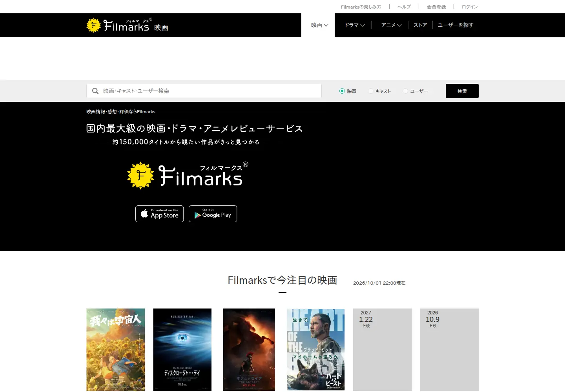
Task: Click the 2026/10/01 22:00現在 timestamp
Action: pyautogui.click(x=379, y=283)
